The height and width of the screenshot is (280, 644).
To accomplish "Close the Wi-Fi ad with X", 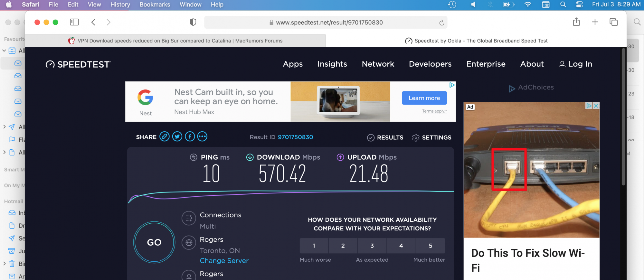I will point(596,106).
